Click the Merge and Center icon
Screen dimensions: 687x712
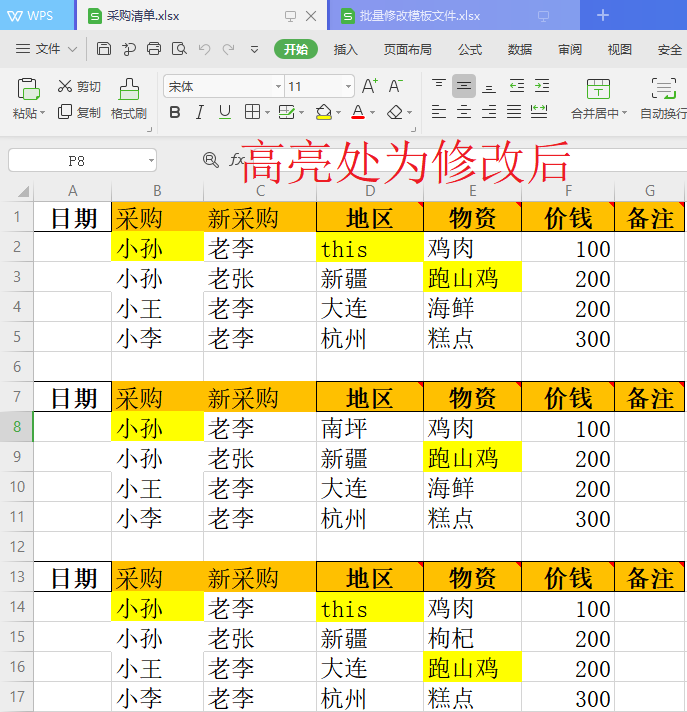pyautogui.click(x=598, y=89)
